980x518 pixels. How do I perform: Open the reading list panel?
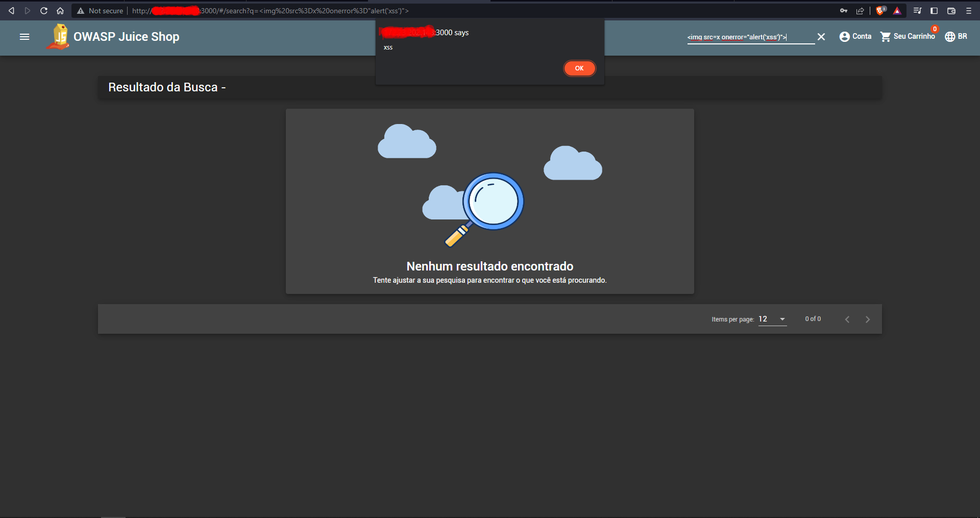point(917,10)
